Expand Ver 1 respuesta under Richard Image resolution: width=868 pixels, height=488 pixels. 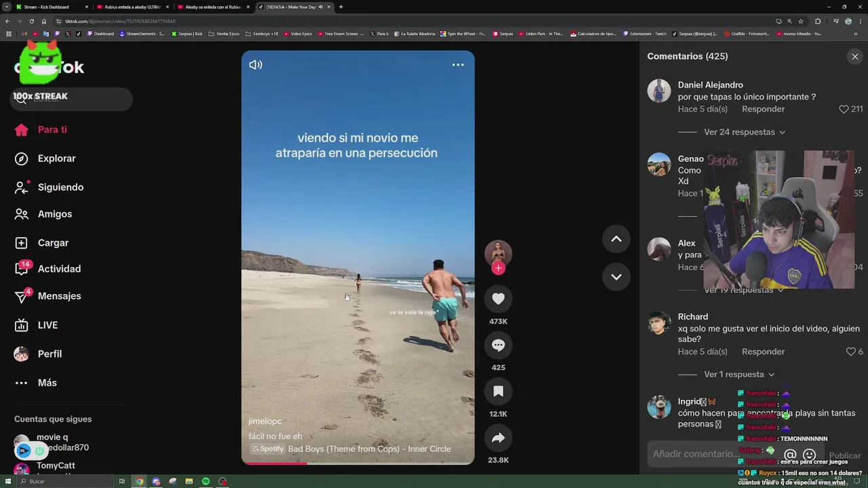(739, 374)
